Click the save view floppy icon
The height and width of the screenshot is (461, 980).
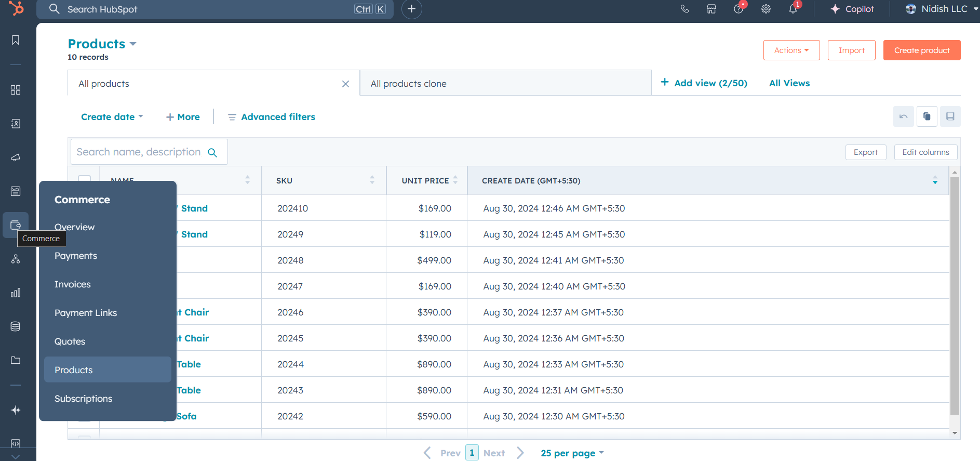coord(950,116)
